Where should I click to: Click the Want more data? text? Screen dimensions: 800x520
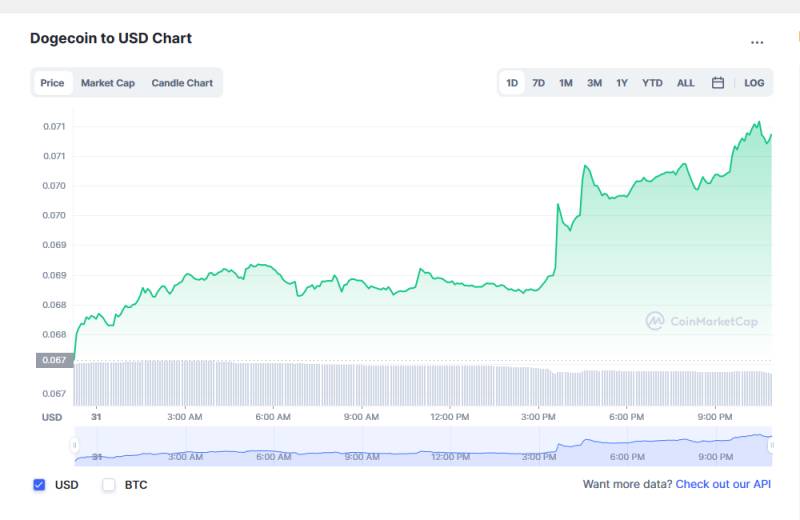point(628,484)
